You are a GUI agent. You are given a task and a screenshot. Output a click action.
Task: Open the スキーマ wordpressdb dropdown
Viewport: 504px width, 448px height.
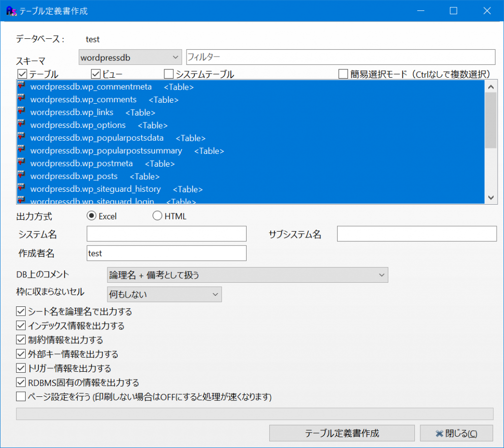tap(130, 57)
